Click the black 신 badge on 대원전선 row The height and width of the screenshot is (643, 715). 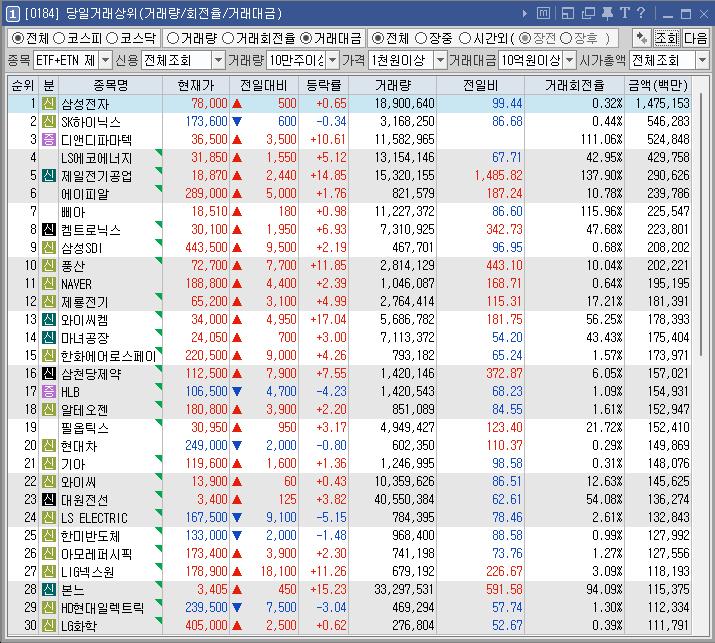click(x=49, y=499)
